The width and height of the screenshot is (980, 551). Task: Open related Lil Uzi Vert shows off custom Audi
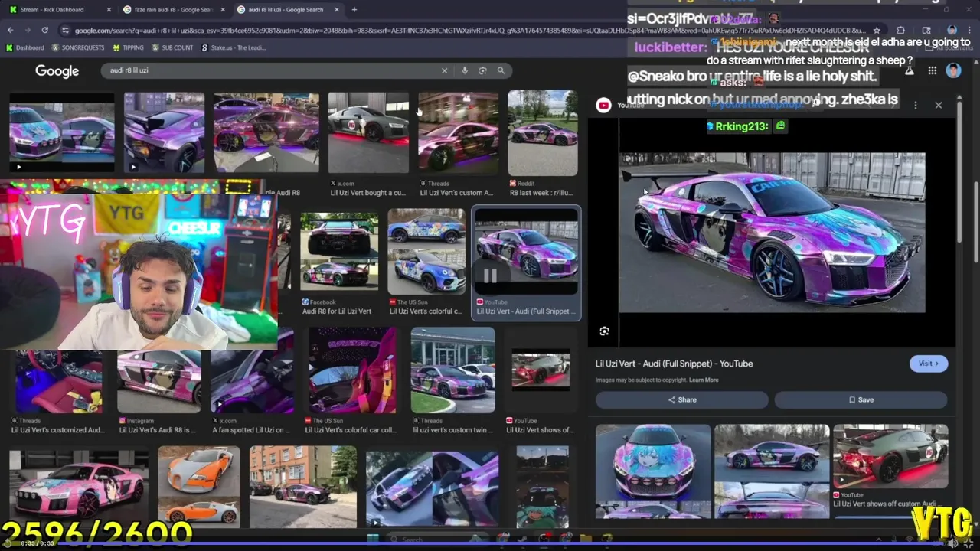[x=890, y=457]
